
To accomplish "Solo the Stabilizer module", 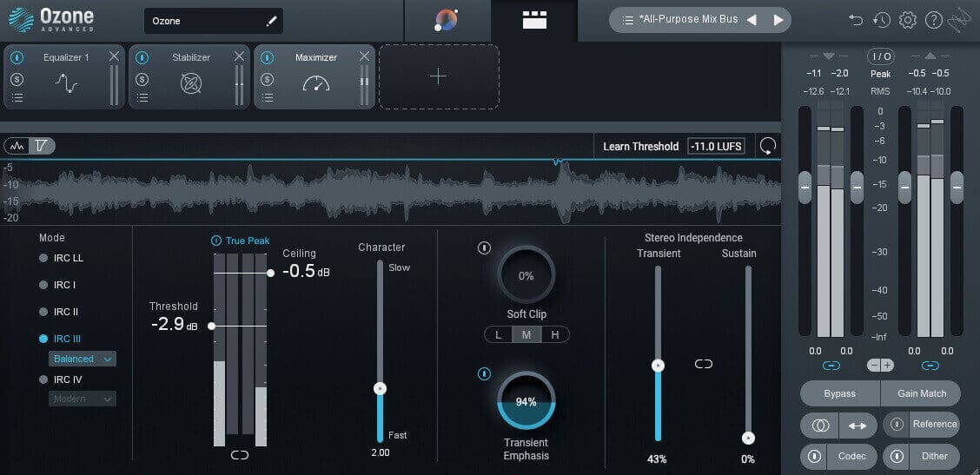I will tap(142, 79).
